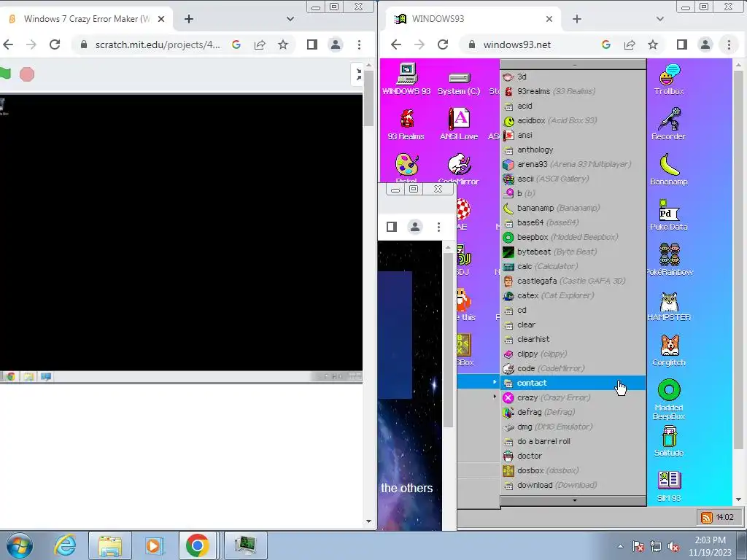Select the dmg (DMG Emulator) menu entry
The image size is (747, 560).
[573, 427]
